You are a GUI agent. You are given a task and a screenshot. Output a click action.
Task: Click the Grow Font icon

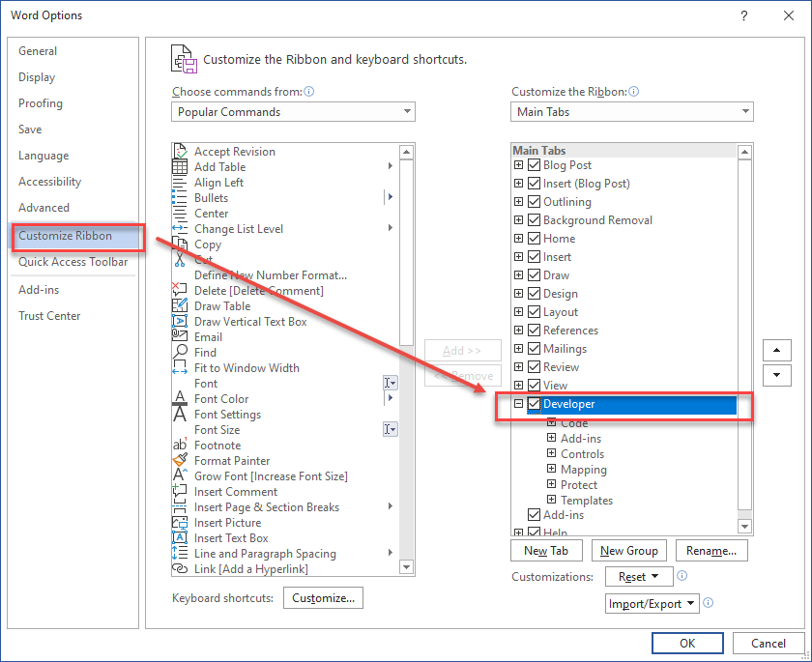click(x=180, y=475)
